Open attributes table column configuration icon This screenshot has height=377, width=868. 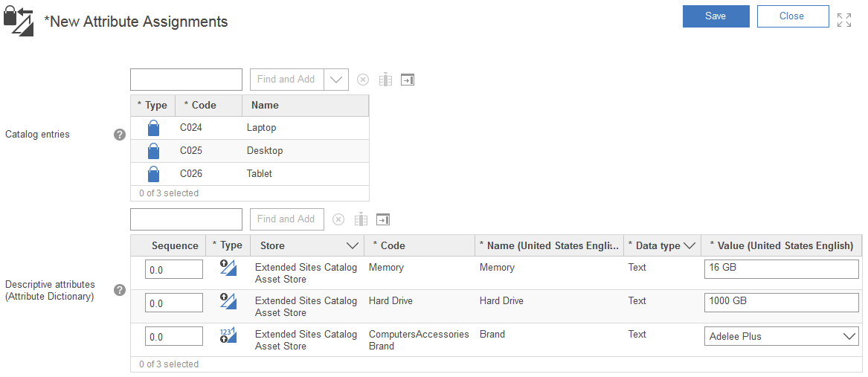361,219
